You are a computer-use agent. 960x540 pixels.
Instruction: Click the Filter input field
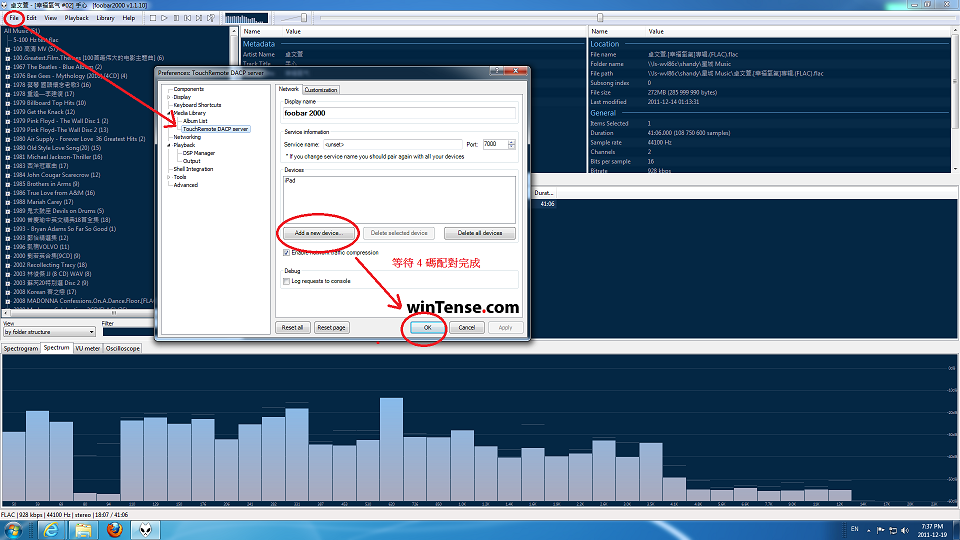click(128, 332)
